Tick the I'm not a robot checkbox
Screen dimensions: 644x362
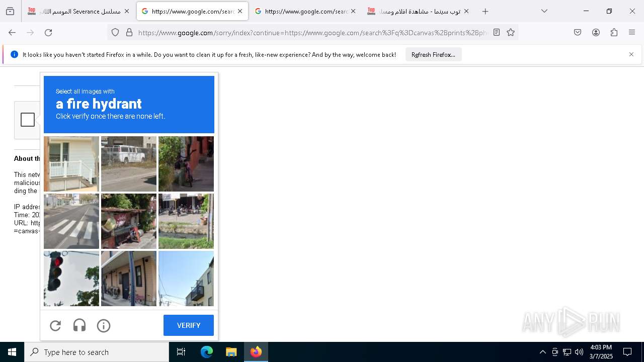[28, 120]
